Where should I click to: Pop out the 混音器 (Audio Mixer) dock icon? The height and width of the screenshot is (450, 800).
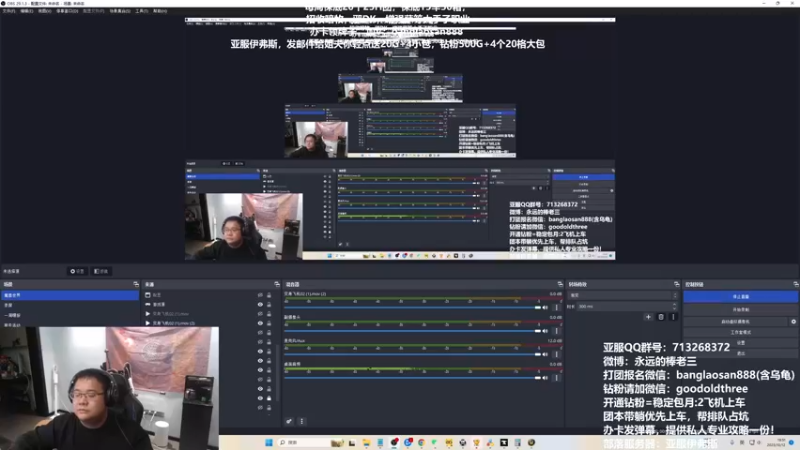560,284
